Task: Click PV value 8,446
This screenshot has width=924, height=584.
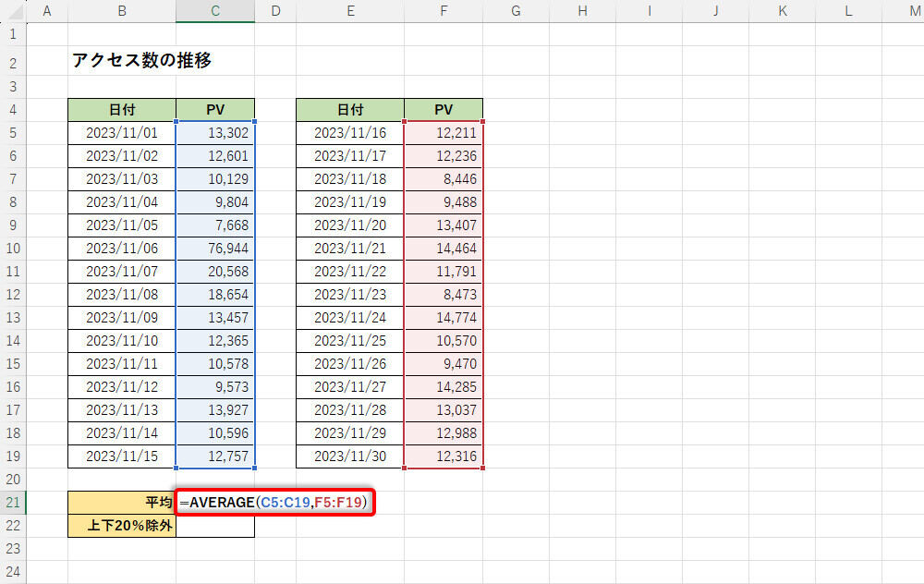Action: click(x=444, y=178)
